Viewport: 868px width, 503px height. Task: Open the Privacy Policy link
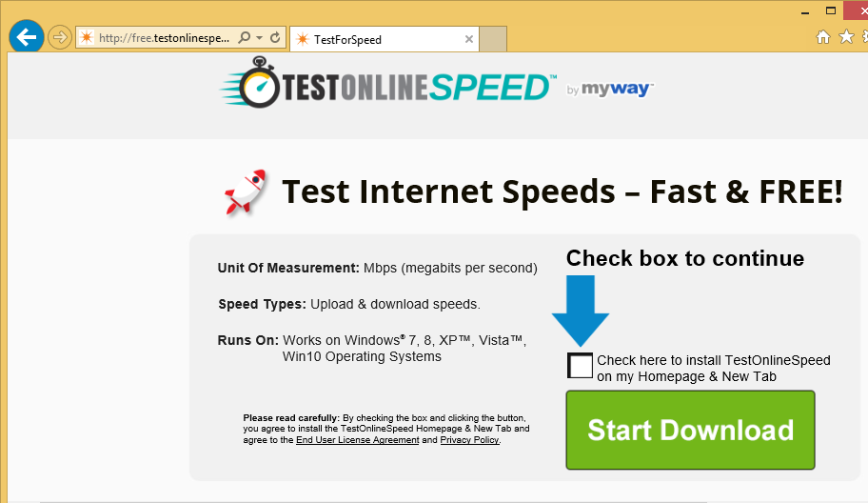469,440
